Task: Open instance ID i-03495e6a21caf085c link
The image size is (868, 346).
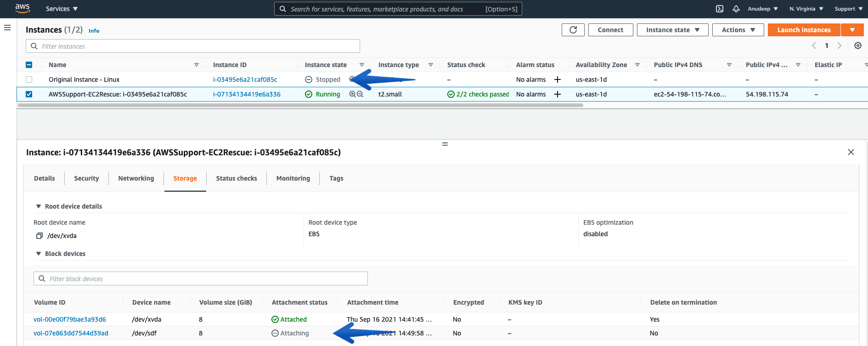Action: (x=245, y=79)
